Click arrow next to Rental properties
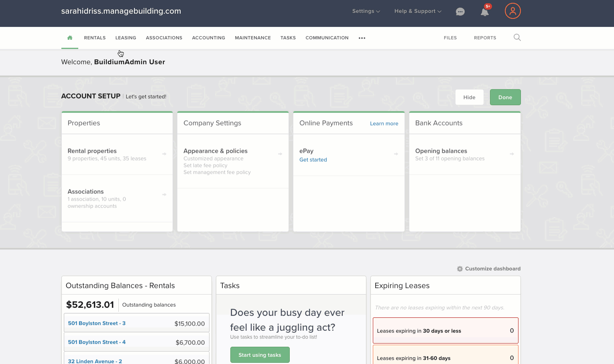Screen dimensions: 614x364 click(x=164, y=154)
